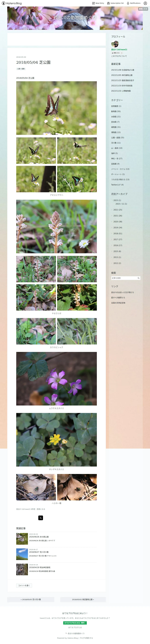Open the 公園・庭園 (35) sidebar category
The height and width of the screenshot is (644, 150).
(118, 138)
